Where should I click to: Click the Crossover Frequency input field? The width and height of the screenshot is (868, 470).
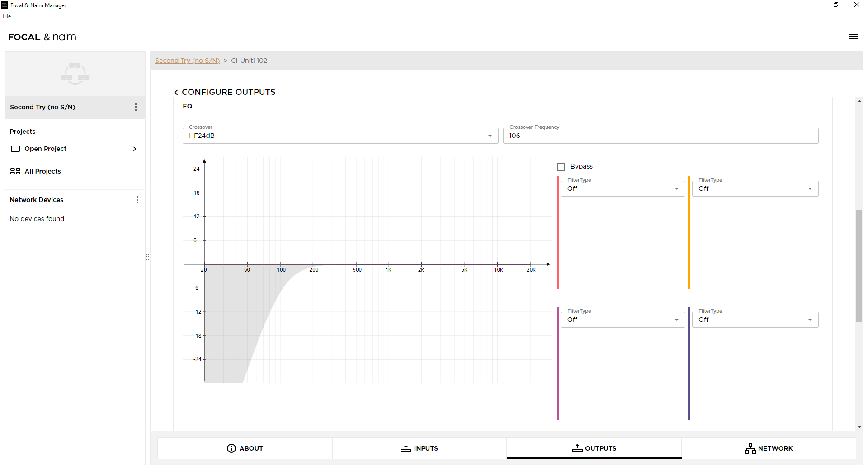(660, 136)
